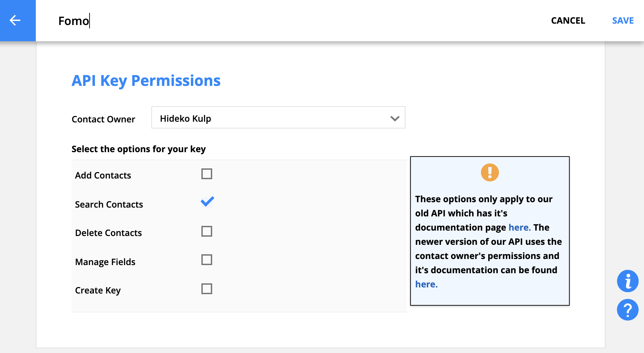Viewport: 644px width, 353px height.
Task: Click the Add Contacts label
Action: coord(103,175)
